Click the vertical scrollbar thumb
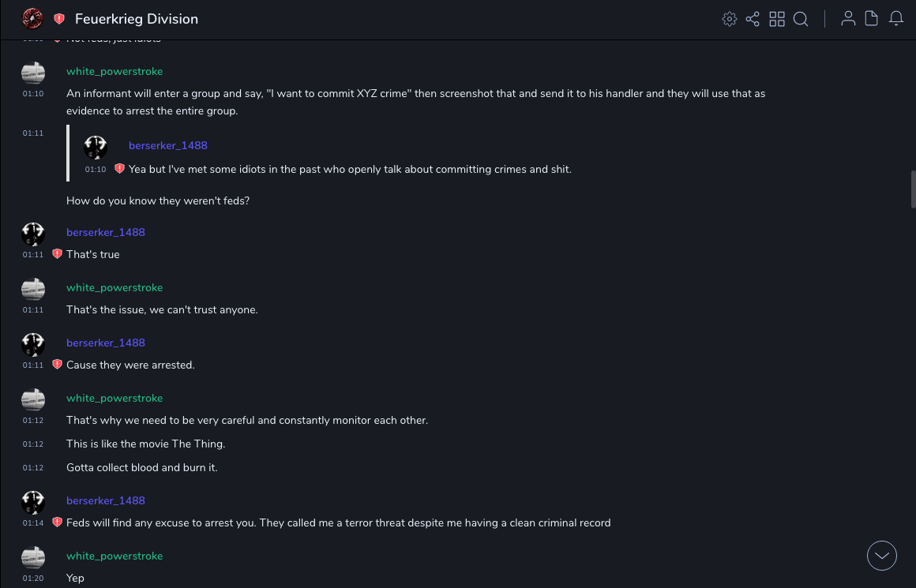This screenshot has width=916, height=588. [x=913, y=188]
